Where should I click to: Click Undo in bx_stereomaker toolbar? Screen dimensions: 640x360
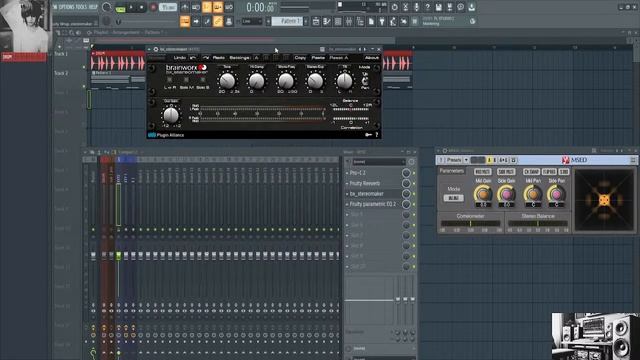180,58
